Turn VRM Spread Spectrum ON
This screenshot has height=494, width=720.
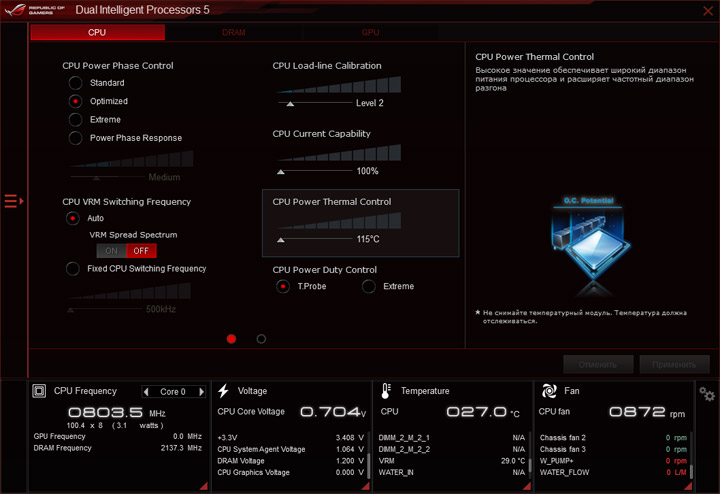pyautogui.click(x=112, y=251)
